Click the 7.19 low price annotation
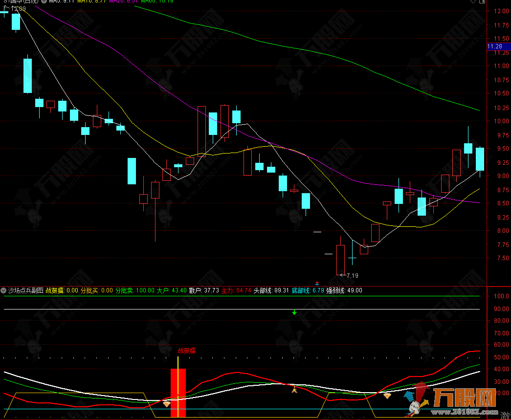This screenshot has width=511, height=420. pos(352,276)
